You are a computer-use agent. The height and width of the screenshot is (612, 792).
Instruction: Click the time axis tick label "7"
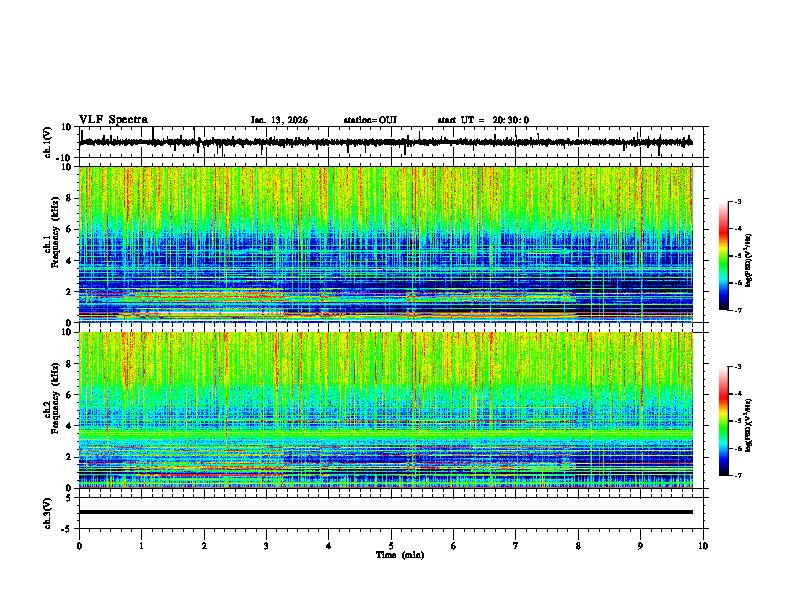coord(516,546)
